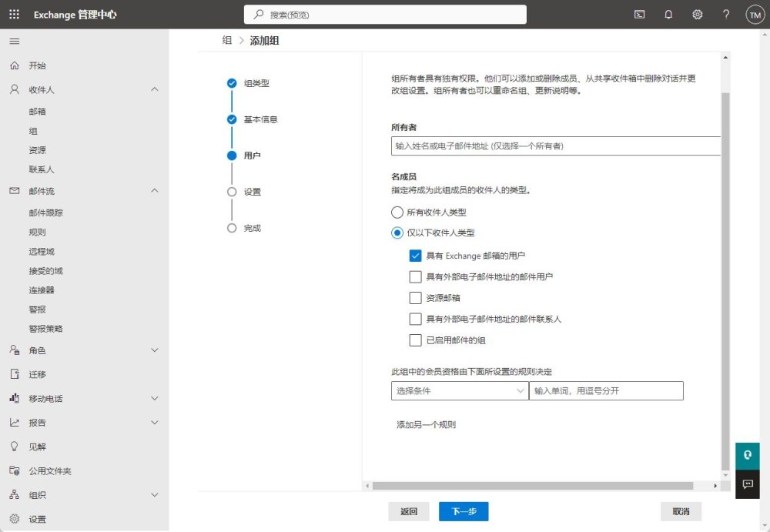This screenshot has width=770, height=532.
Task: Click the 下一步 button
Action: point(464,511)
